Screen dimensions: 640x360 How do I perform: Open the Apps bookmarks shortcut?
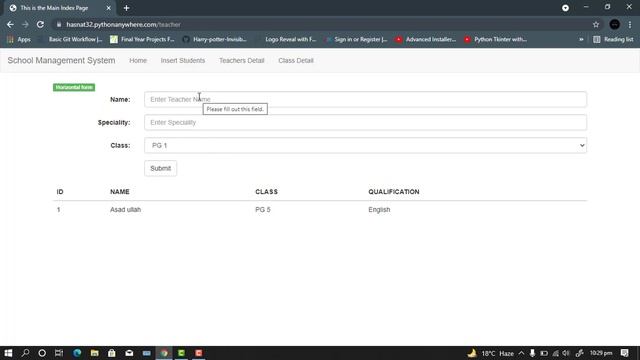click(19, 40)
